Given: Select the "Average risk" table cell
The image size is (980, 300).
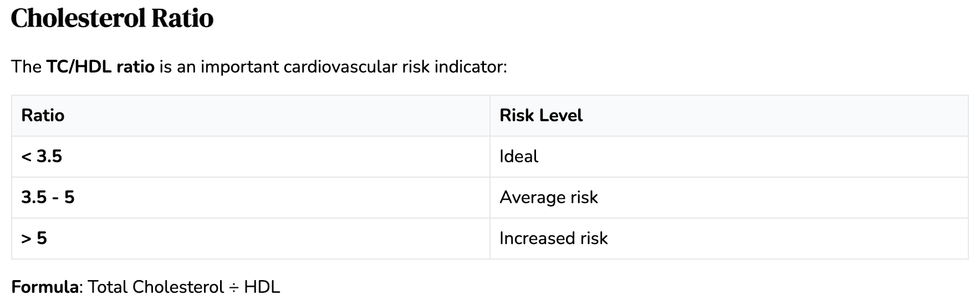Looking at the screenshot, I should coord(548,198).
